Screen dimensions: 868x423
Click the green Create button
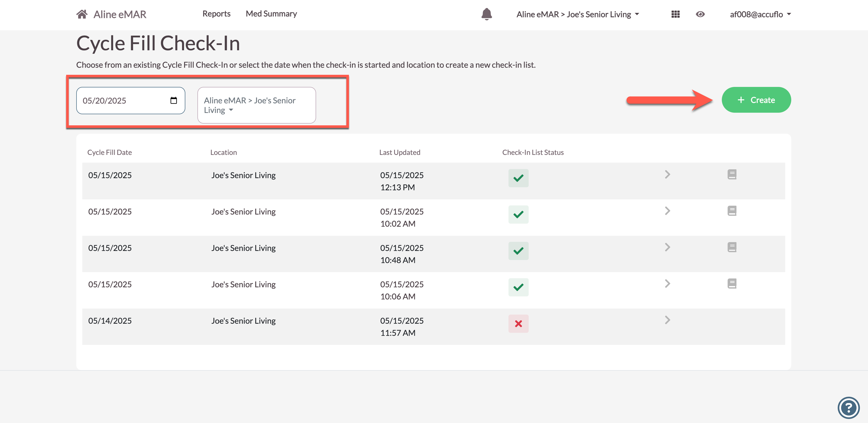click(x=756, y=100)
